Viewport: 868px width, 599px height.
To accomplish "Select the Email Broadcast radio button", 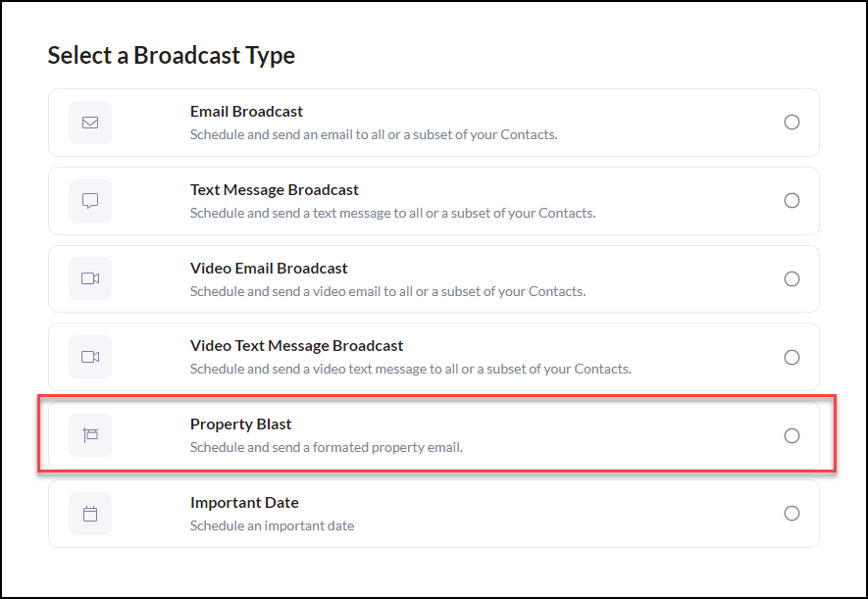I will (791, 123).
